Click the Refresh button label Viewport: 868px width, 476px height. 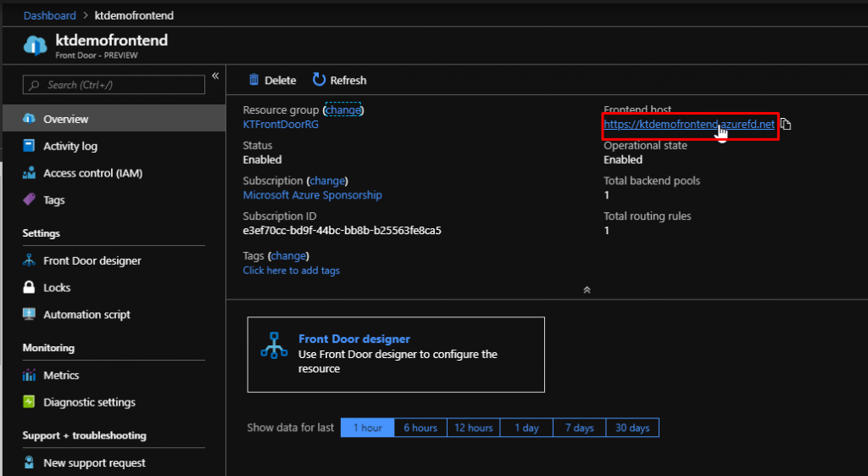pos(348,81)
